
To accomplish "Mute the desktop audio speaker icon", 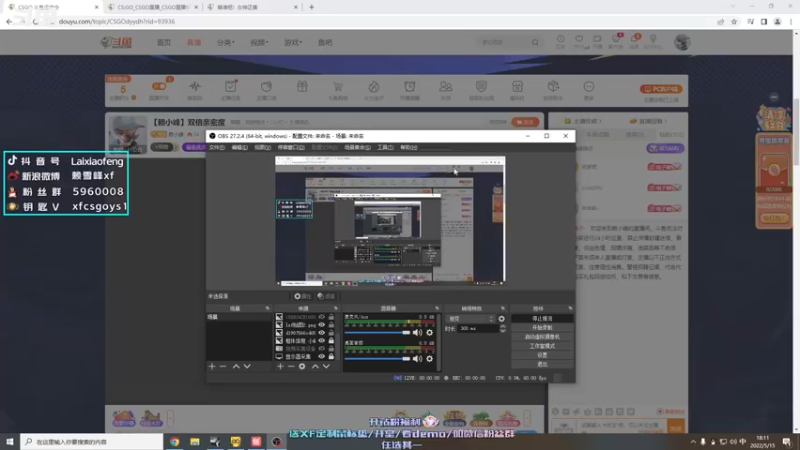I will 417,359.
